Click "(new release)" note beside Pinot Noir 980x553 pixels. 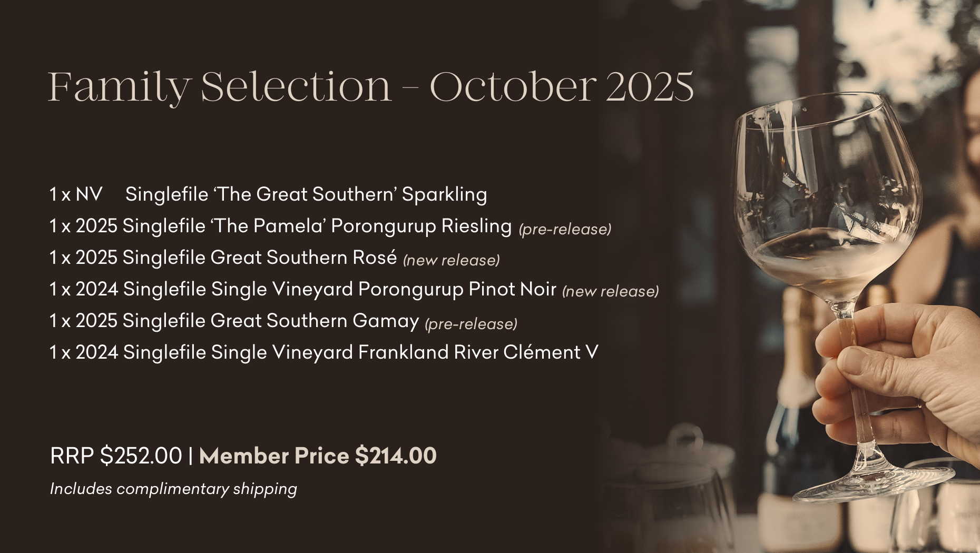click(611, 291)
